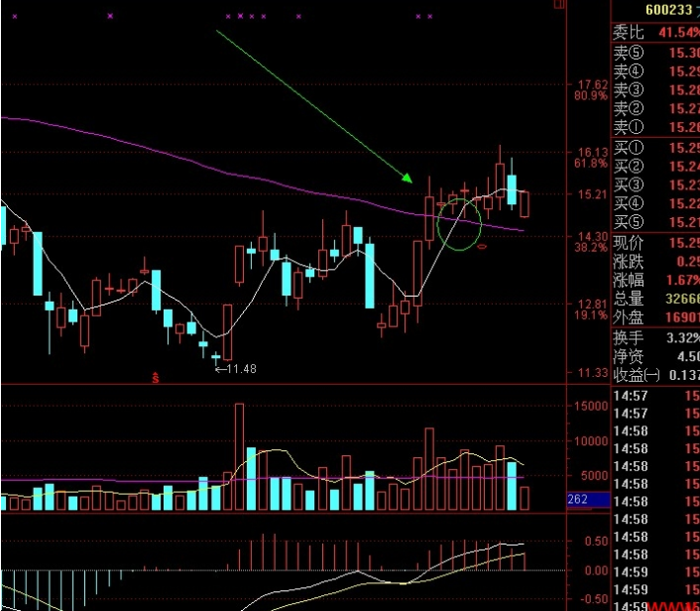Select the 卖② ask level row

click(655, 108)
